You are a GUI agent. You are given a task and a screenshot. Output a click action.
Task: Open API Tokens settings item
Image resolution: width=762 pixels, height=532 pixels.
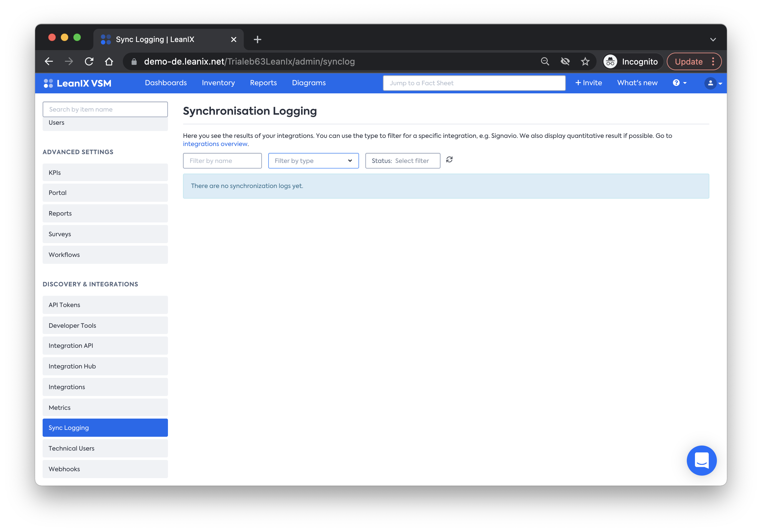click(105, 305)
